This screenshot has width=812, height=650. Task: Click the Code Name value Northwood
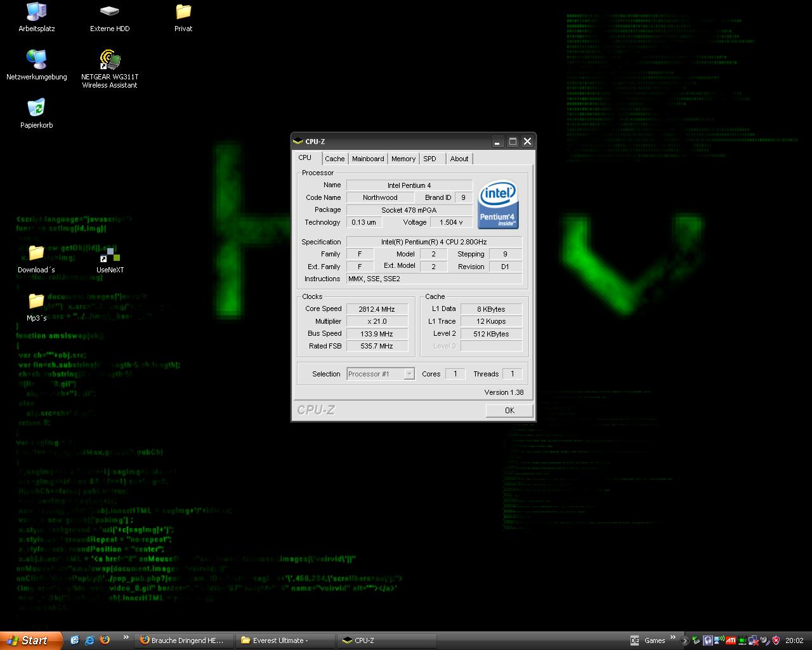tap(380, 197)
